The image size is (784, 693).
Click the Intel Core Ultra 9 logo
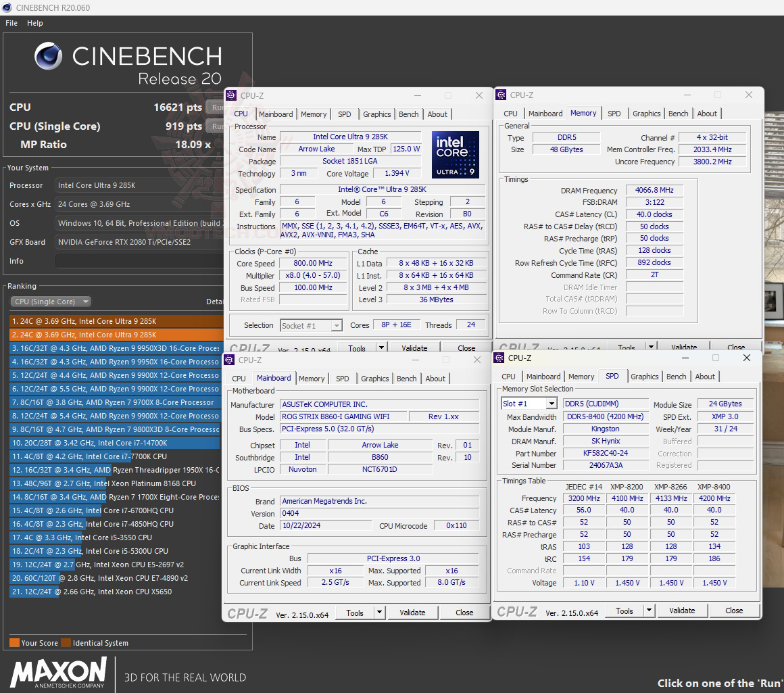tap(455, 155)
